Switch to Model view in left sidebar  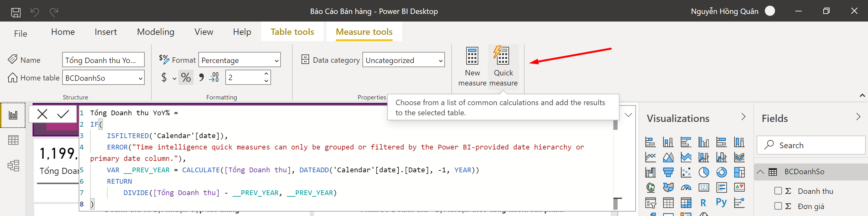pos(13,166)
